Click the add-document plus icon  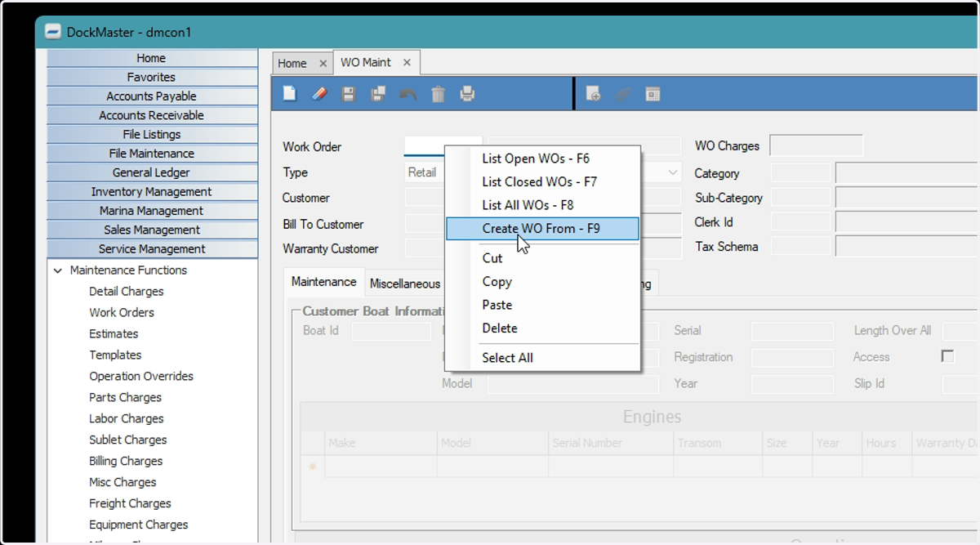[594, 94]
